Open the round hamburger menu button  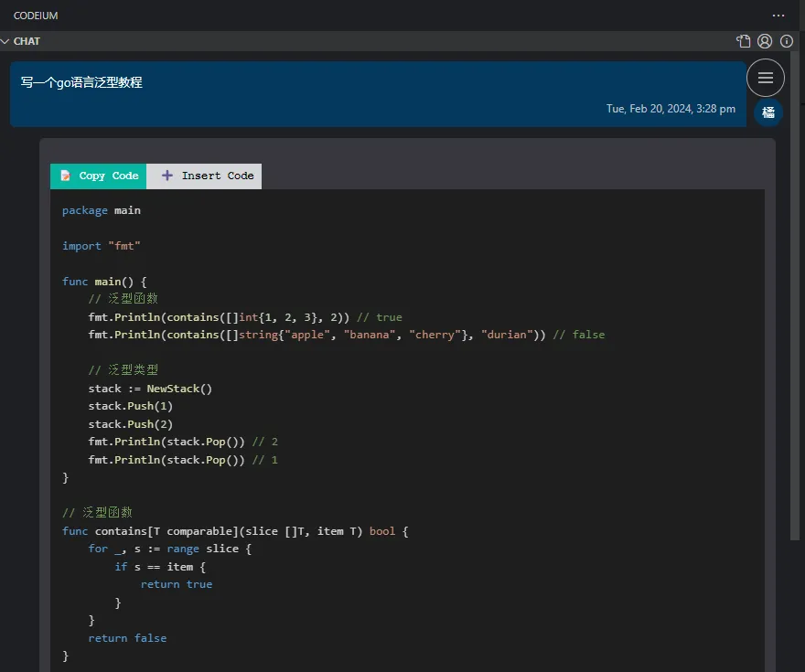click(765, 78)
